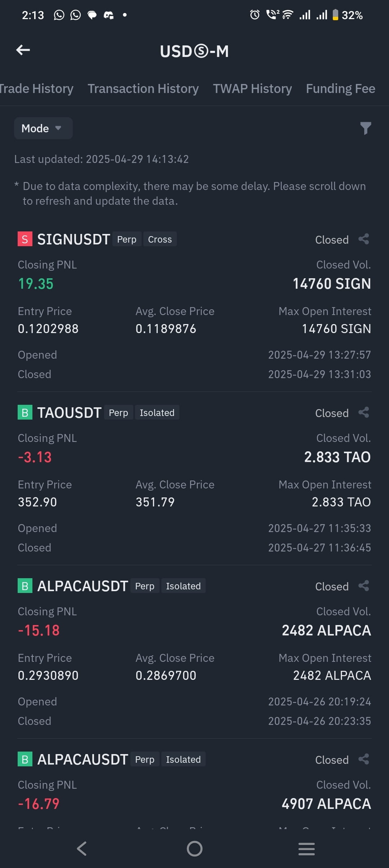
Task: Tap the 19.35 Closing PNL value
Action: coord(36,284)
